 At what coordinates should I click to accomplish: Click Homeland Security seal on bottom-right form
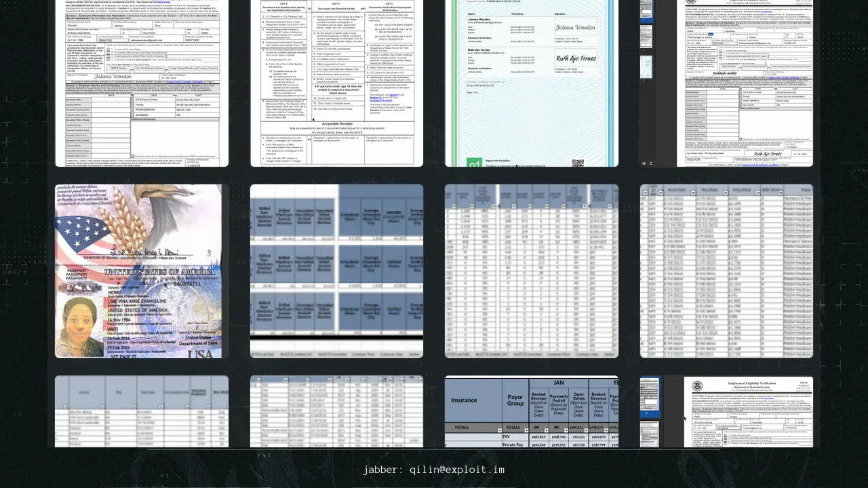tap(698, 387)
